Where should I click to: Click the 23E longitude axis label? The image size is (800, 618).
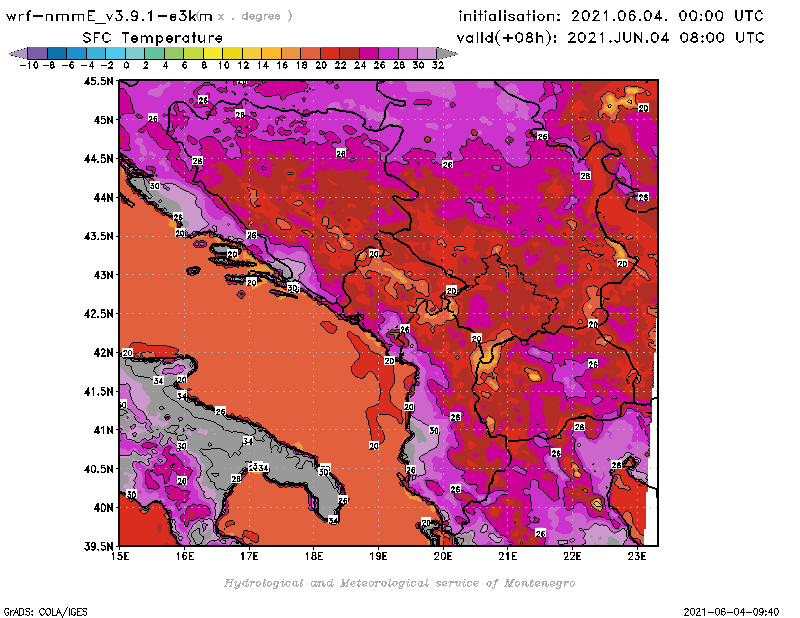(636, 554)
